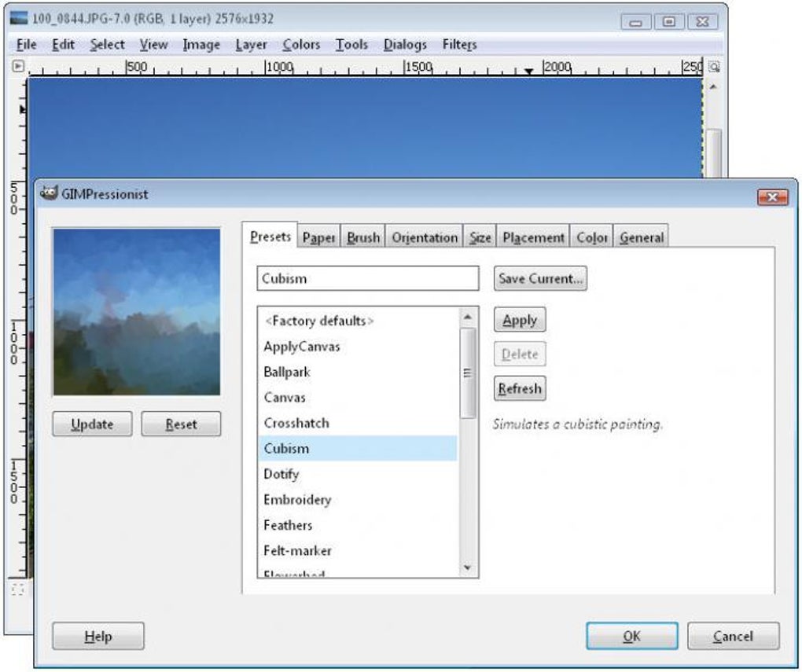Select the ApplyCanvas preset
802x672 pixels.
click(358, 347)
